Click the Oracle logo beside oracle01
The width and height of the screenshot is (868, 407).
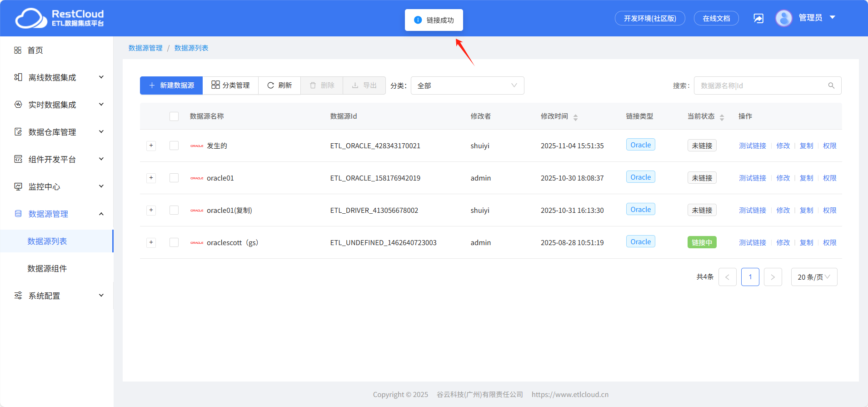click(x=197, y=178)
